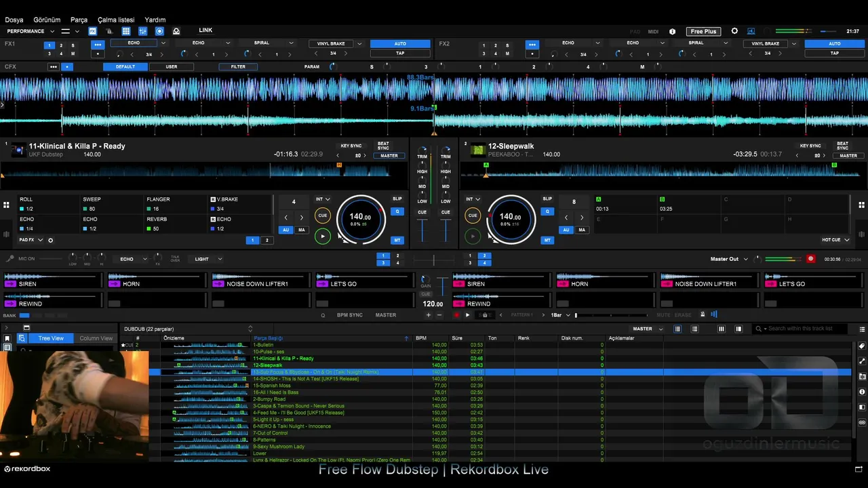
Task: Click the deck 1 pad grid icon on left edge
Action: point(6,205)
